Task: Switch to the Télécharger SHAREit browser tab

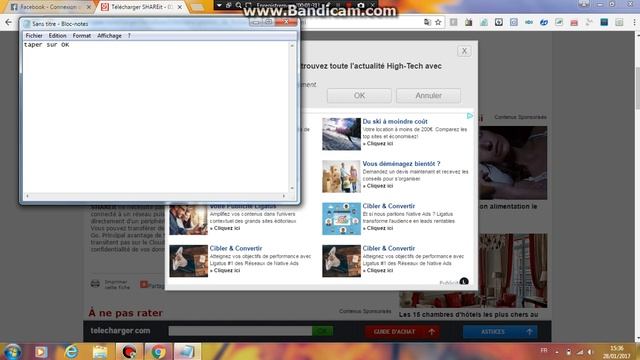Action: 141,7
